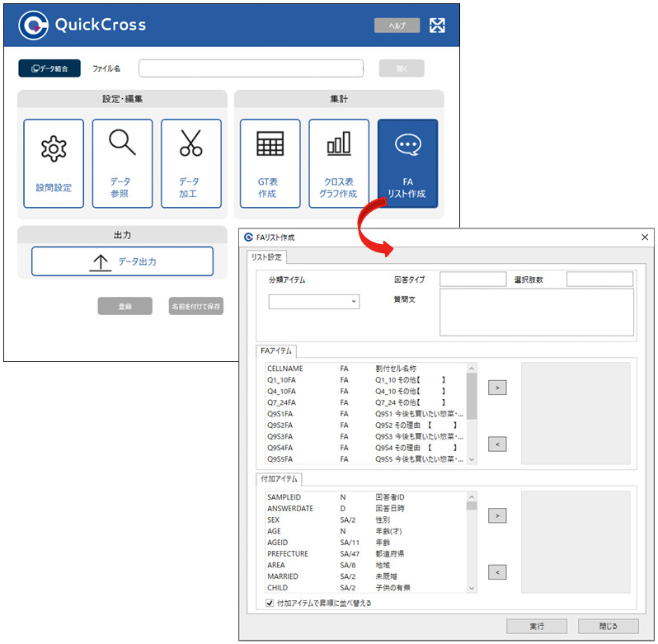Click the 回答タイプ field
This screenshot has width=658, height=644.
pos(473,280)
